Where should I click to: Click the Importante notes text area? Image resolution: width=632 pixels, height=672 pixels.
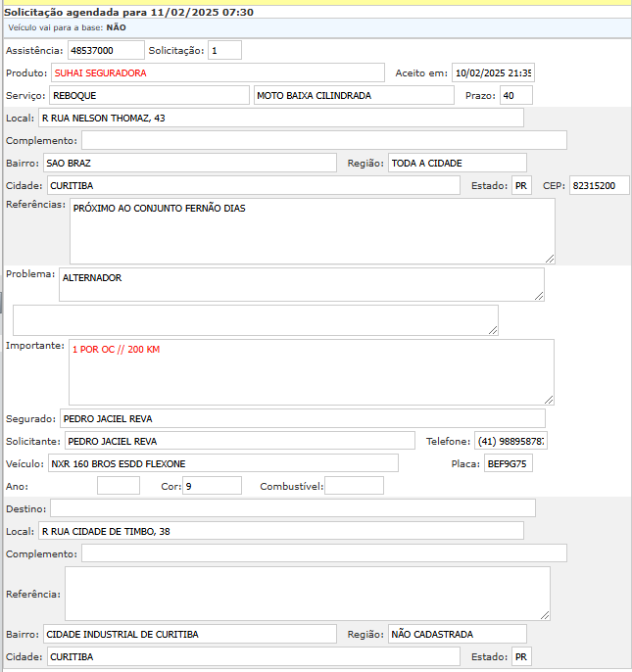[x=311, y=371]
